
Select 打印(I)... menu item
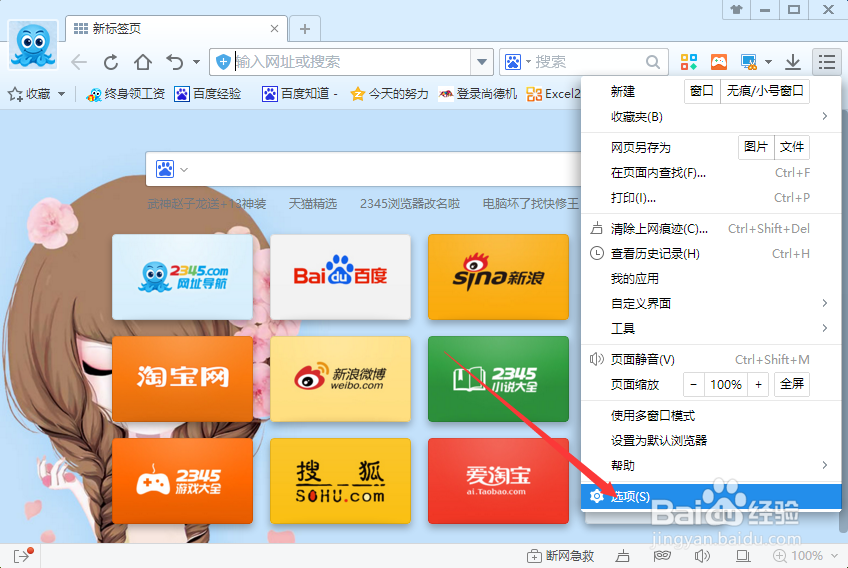point(711,198)
